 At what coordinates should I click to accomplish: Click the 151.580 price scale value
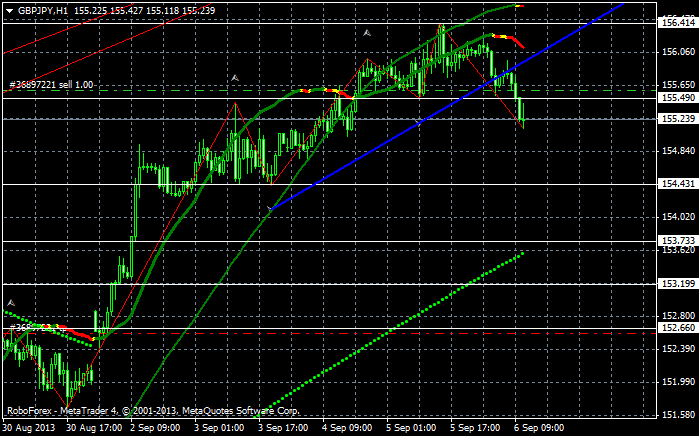coord(679,415)
